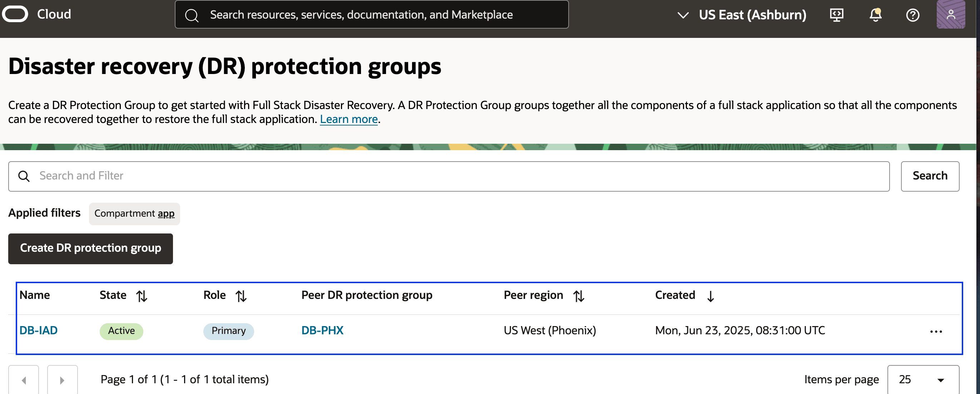The image size is (980, 394).
Task: Click the Search button
Action: [x=929, y=176]
